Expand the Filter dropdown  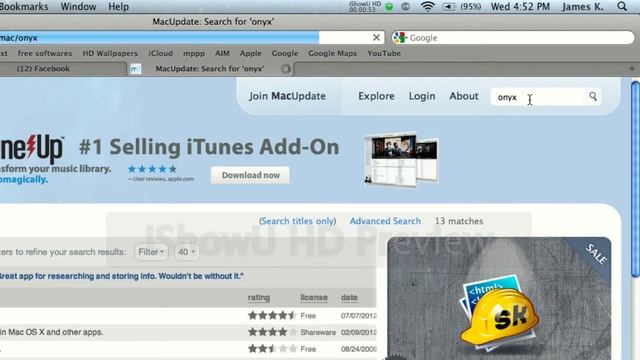pos(151,252)
